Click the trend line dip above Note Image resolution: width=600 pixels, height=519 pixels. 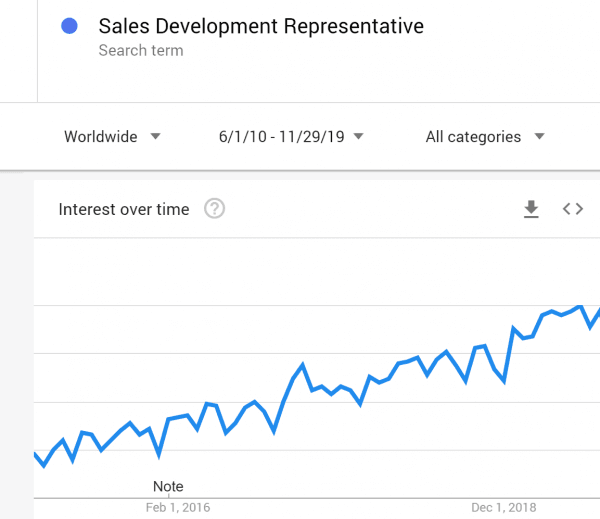click(x=159, y=455)
